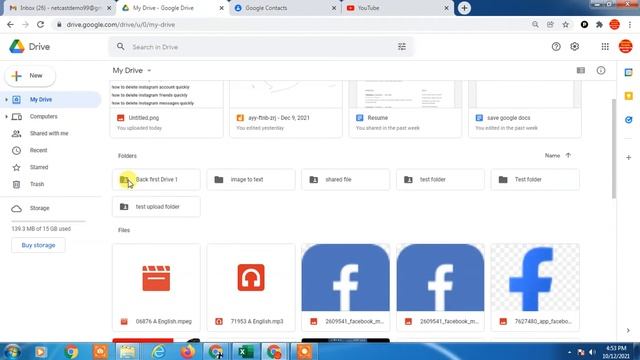Screen dimensions: 640x360
Task: Bookmark this page with the star icon
Action: [565, 24]
